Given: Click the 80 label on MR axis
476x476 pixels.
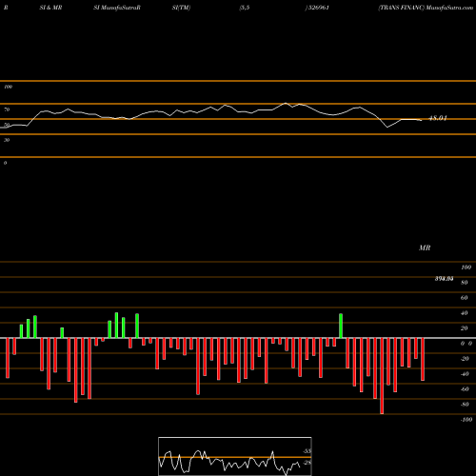Looking at the screenshot, I should pyautogui.click(x=465, y=283).
